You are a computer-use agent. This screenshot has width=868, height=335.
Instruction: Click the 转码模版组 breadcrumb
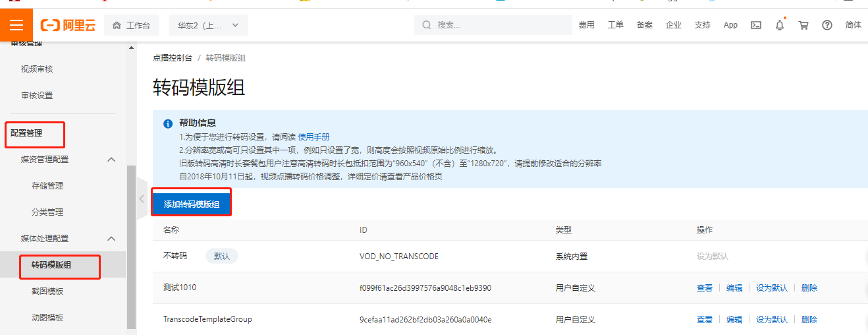coord(226,58)
